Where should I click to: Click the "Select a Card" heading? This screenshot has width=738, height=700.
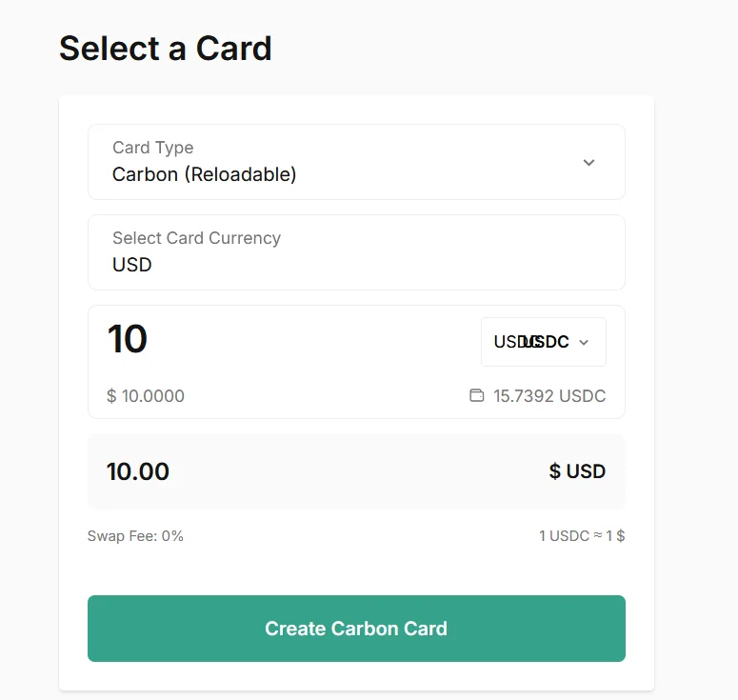click(166, 49)
